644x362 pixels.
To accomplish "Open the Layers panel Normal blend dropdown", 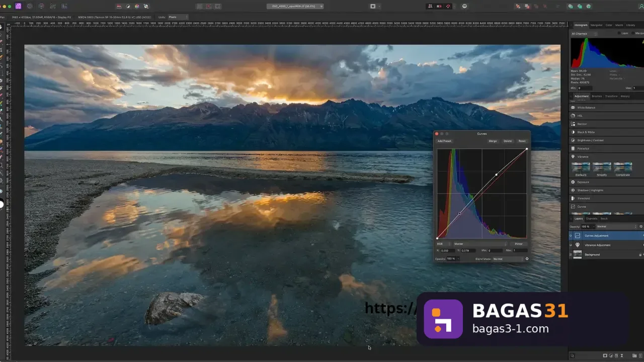I will tap(616, 227).
